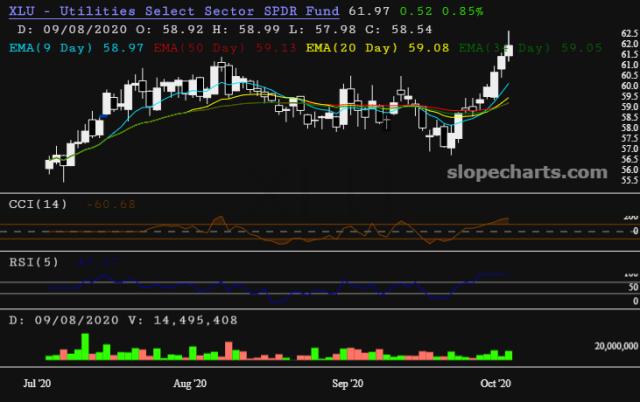The image size is (640, 402).
Task: Select the EMA(9 Day) legend label
Action: click(50, 46)
